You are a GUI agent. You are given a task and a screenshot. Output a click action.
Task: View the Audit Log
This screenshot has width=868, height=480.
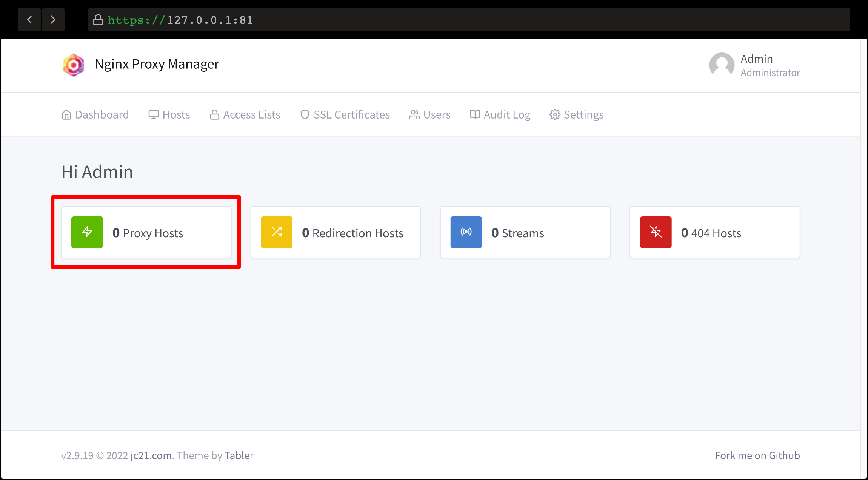[500, 114]
